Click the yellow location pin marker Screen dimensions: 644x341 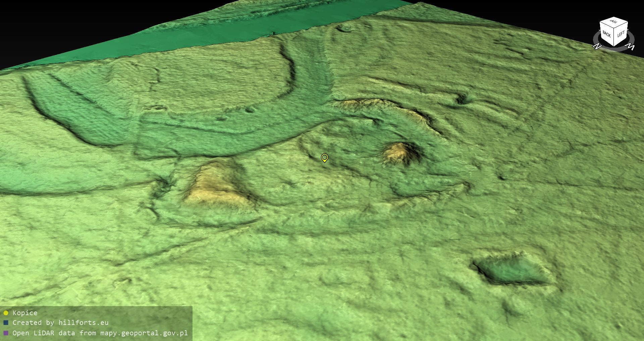pyautogui.click(x=324, y=158)
